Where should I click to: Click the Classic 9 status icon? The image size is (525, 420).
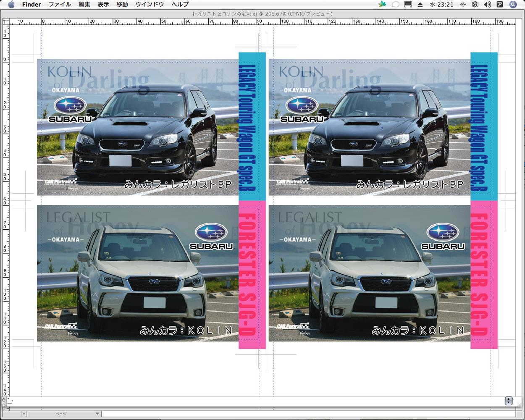[475, 4]
